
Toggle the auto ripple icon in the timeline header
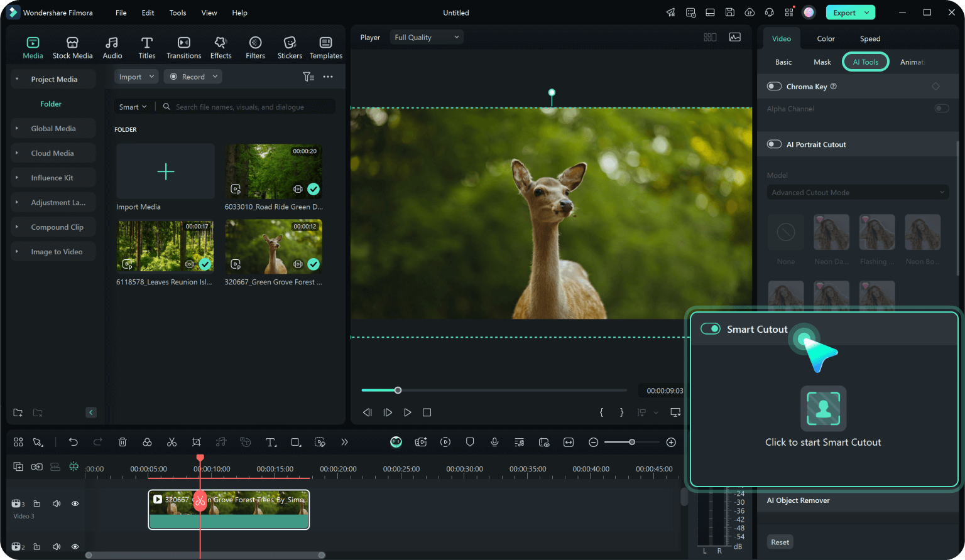pos(74,466)
